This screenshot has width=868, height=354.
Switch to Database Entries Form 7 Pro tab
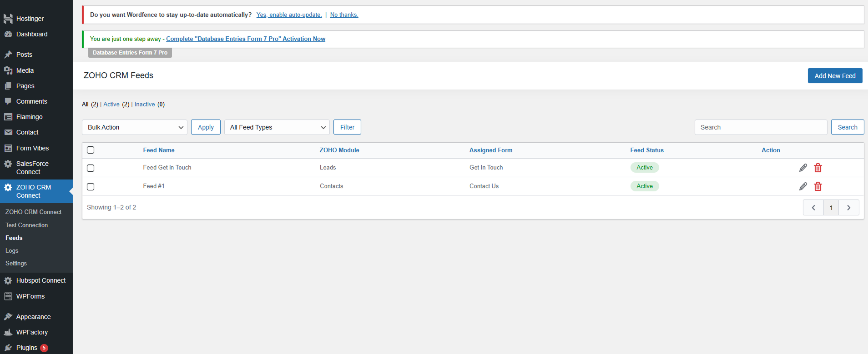pos(130,53)
